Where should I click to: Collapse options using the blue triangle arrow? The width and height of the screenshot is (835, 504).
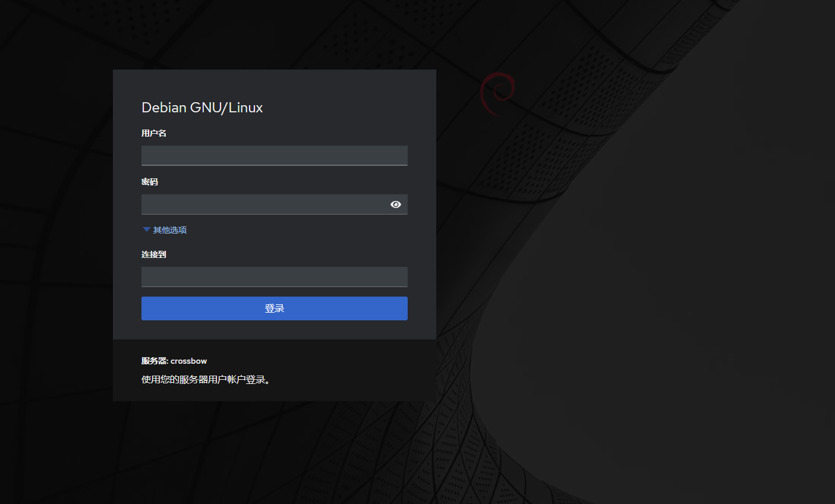[146, 229]
